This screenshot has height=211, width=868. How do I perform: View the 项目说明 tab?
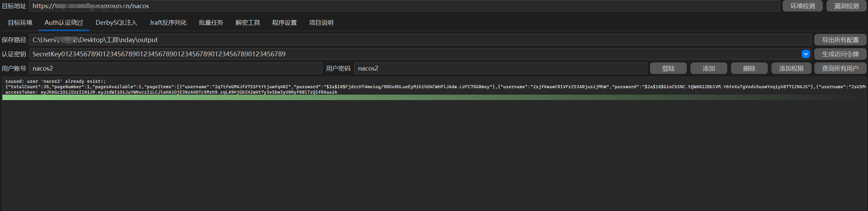(x=321, y=23)
